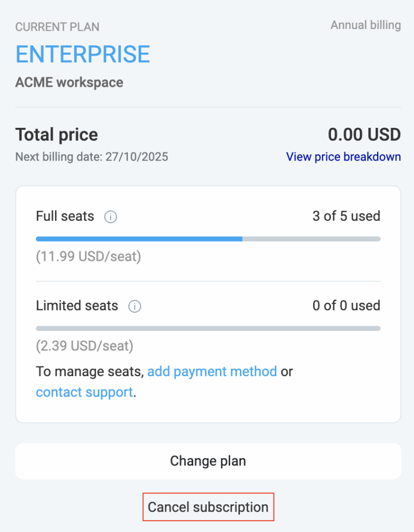Click the add payment method link
This screenshot has height=532, width=414.
(x=212, y=371)
